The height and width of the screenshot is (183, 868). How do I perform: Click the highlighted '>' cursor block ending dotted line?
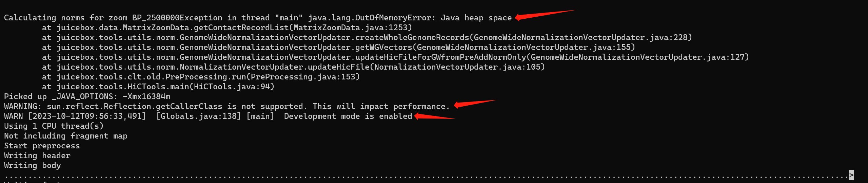[x=851, y=175]
